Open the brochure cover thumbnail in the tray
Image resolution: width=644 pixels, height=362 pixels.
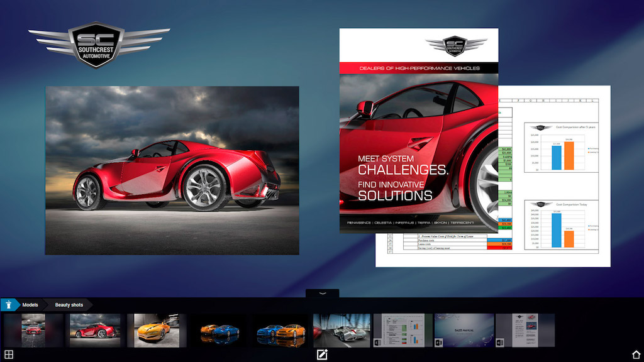pyautogui.click(x=33, y=331)
